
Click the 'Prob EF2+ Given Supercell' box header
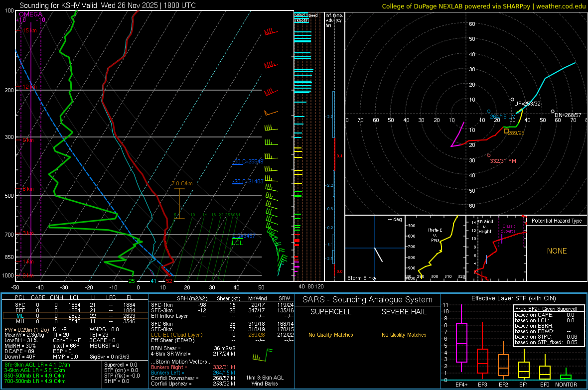[546, 309]
